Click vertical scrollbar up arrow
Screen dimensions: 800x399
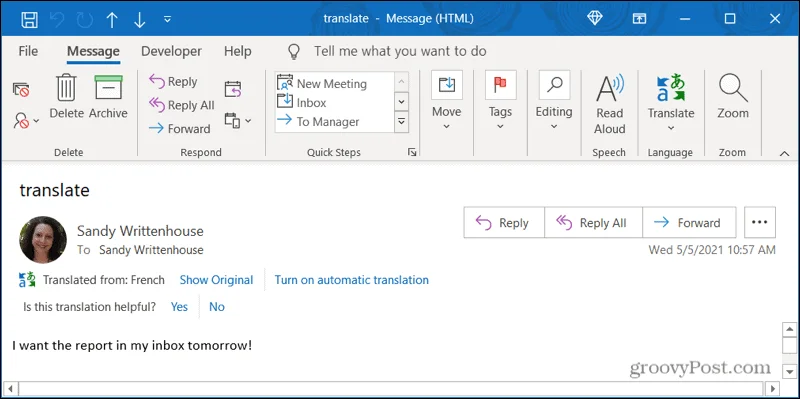click(x=789, y=329)
